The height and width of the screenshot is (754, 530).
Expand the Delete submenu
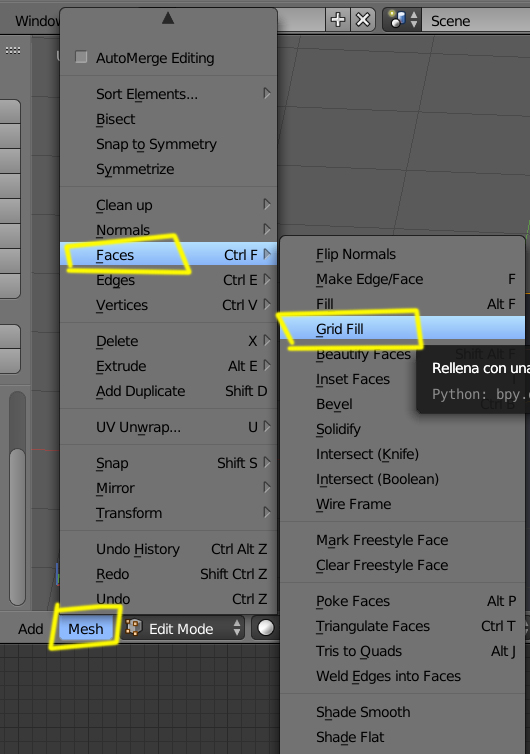(168, 341)
